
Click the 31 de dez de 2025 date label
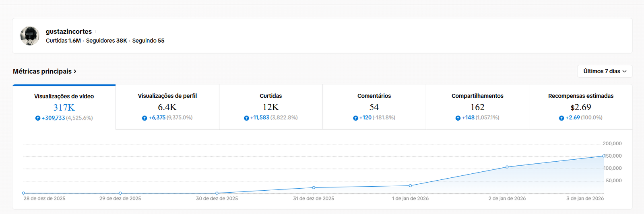pos(314,199)
